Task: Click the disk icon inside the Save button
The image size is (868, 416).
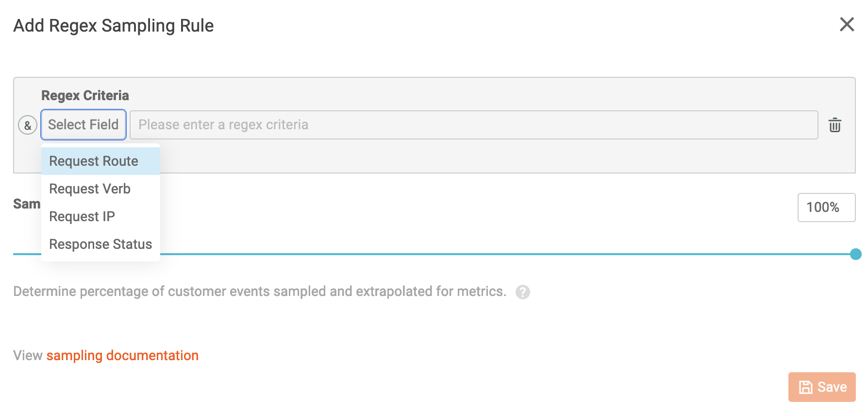Action: pyautogui.click(x=806, y=387)
